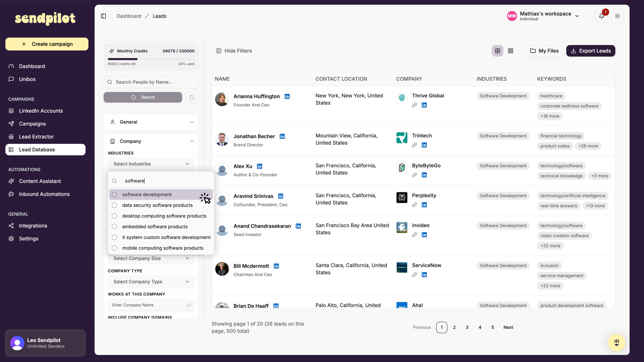Click reset filters refresh icon
This screenshot has height=362, width=644.
tap(192, 97)
